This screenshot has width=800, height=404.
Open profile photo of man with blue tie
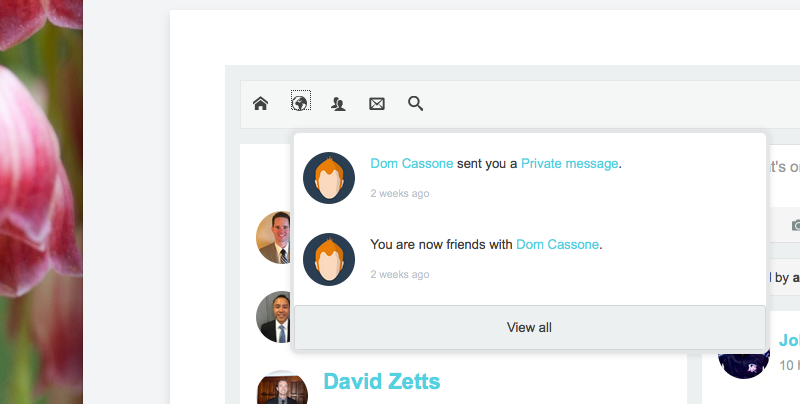273,317
